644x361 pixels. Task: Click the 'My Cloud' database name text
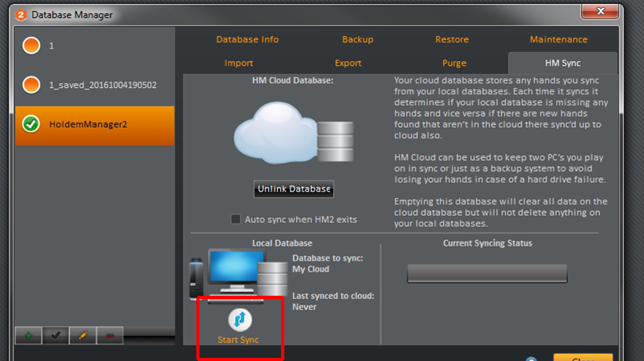310,269
